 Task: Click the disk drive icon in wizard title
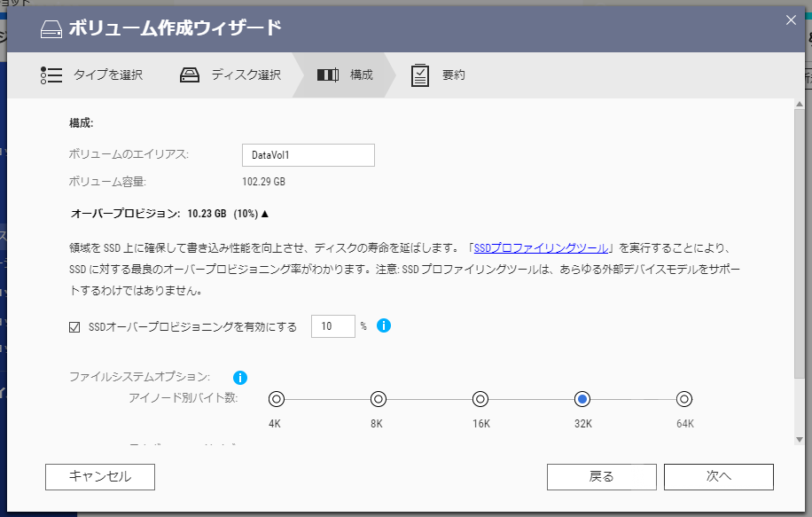click(x=51, y=29)
